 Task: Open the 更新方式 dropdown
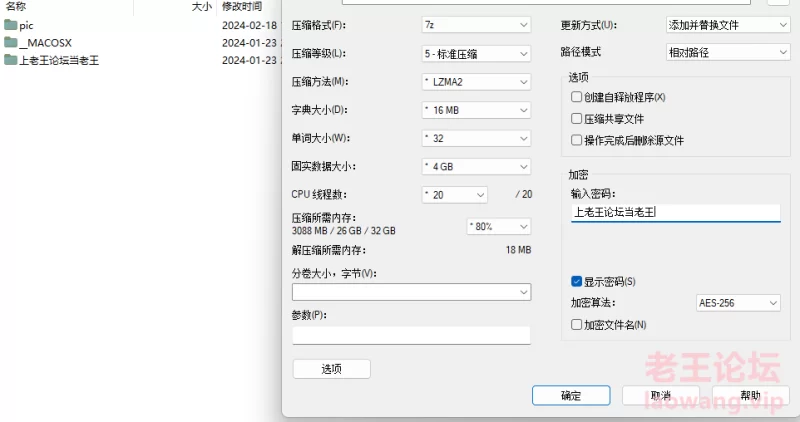click(728, 24)
